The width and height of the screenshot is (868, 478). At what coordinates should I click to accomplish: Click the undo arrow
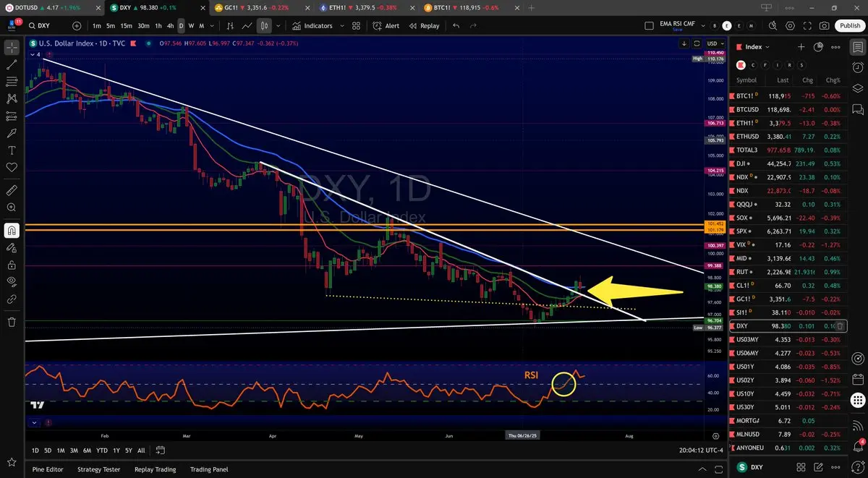point(456,25)
